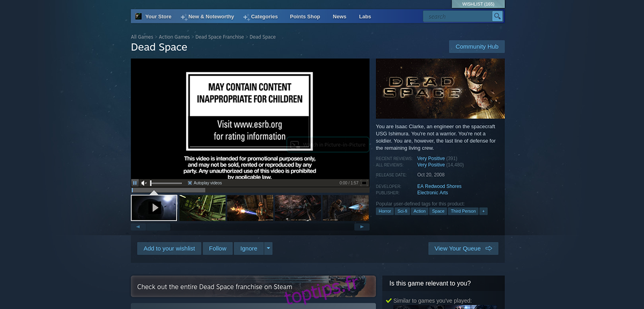
Task: Unmute the video speaker icon
Action: point(144,183)
